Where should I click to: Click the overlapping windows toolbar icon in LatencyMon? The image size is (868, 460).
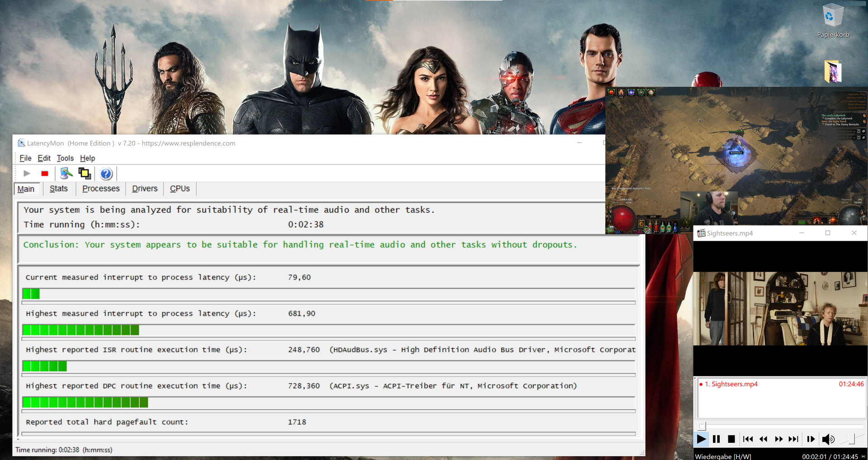pyautogui.click(x=85, y=174)
